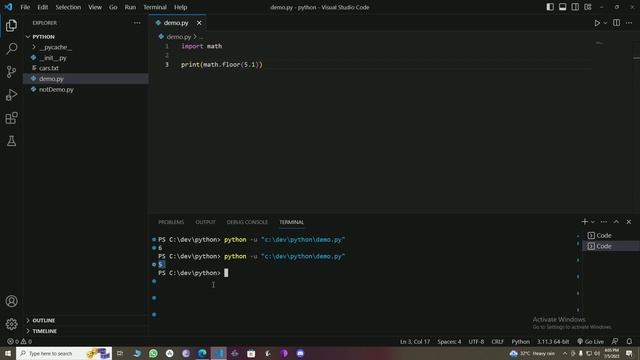Open the status bar notifications bell

[629, 342]
